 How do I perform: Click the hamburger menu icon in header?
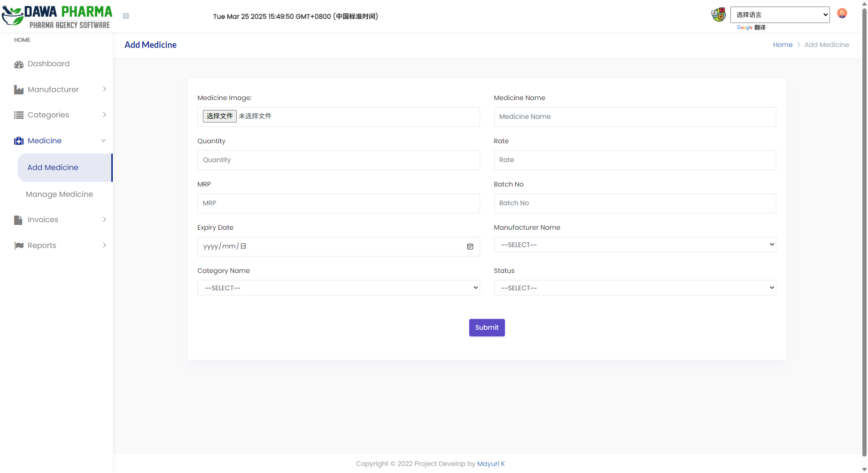(126, 16)
